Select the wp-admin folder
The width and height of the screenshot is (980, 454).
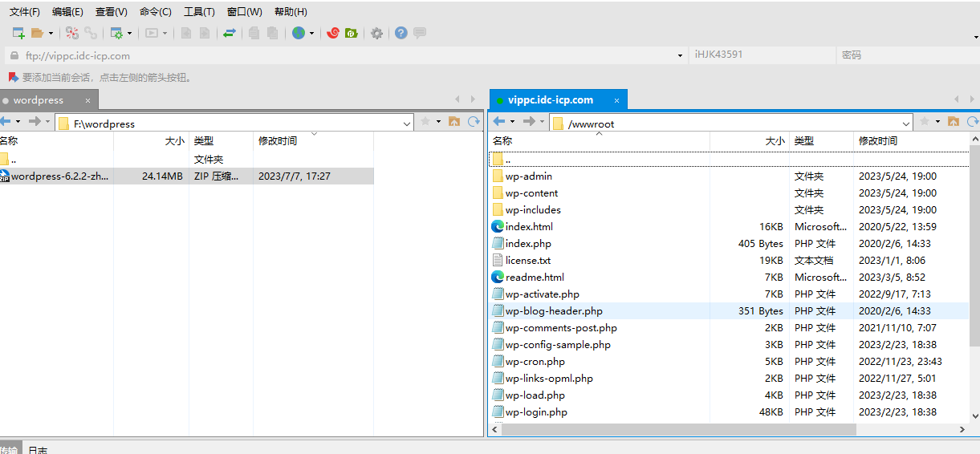pos(729,176)
